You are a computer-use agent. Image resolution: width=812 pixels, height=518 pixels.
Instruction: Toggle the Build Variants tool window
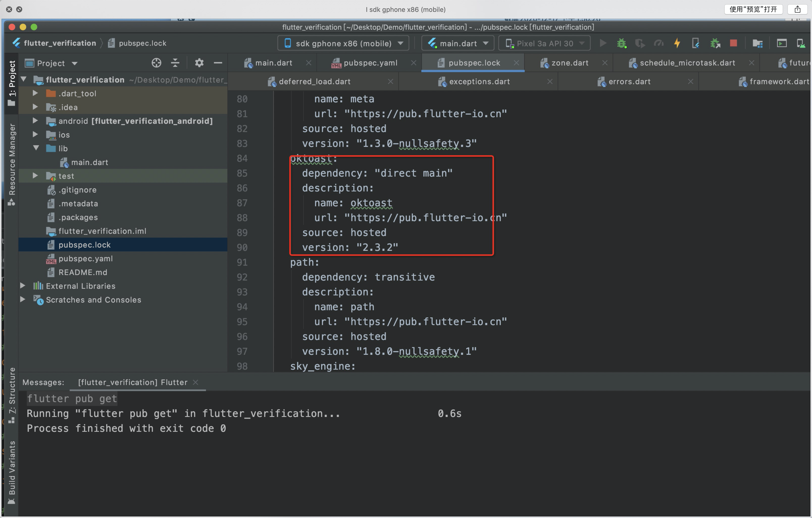(12, 472)
